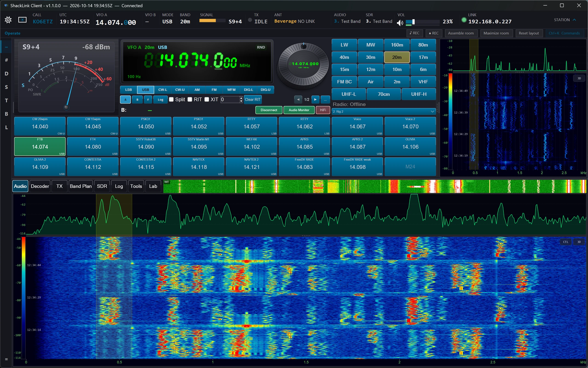This screenshot has width=588, height=368.
Task: Click Reset layout button
Action: click(x=529, y=33)
